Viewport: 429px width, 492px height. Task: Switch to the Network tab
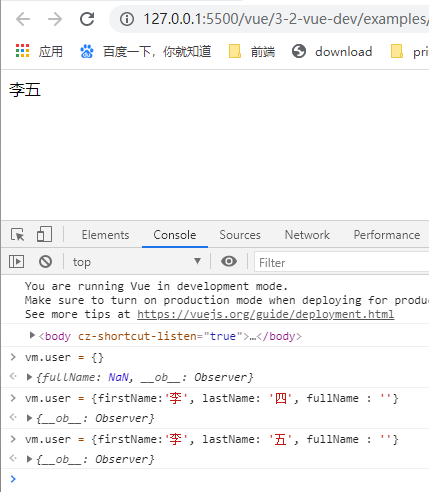307,235
